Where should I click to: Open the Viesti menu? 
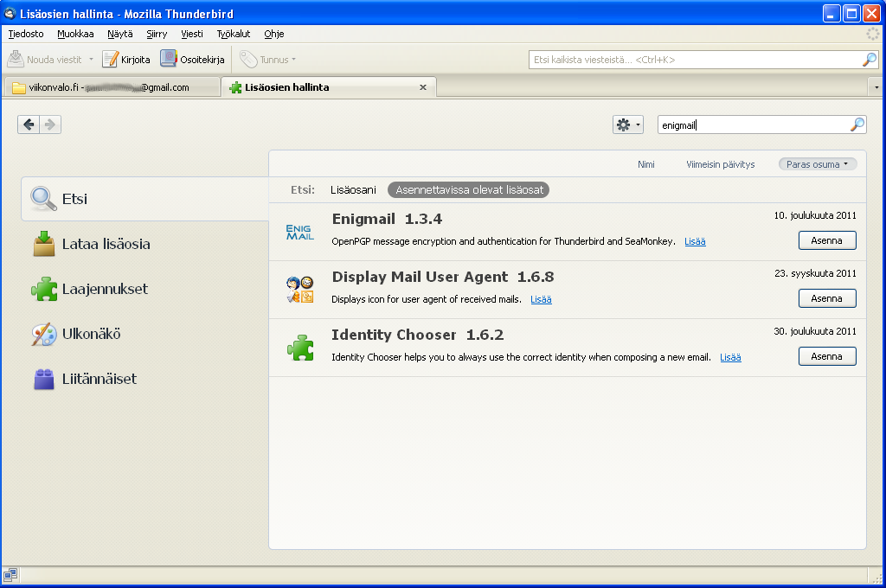pos(192,34)
